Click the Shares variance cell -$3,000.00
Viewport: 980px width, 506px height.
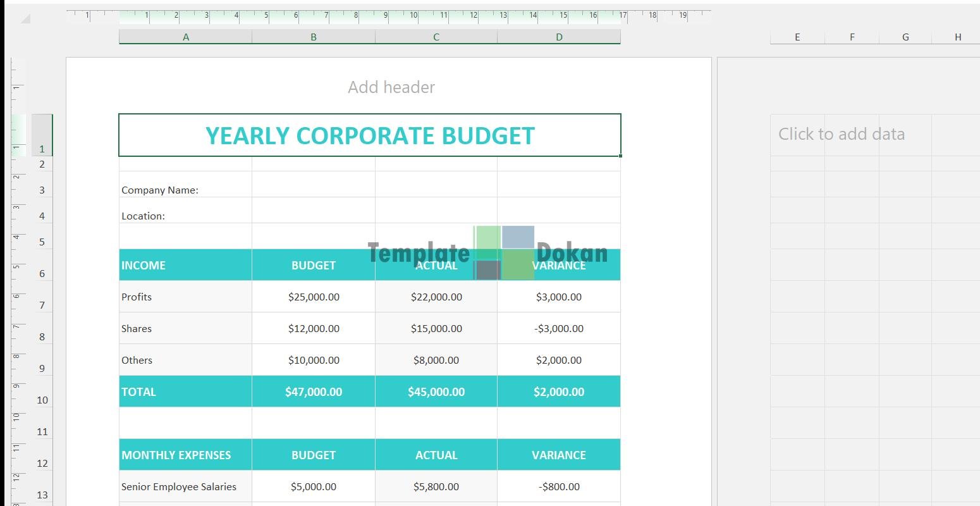tap(558, 328)
